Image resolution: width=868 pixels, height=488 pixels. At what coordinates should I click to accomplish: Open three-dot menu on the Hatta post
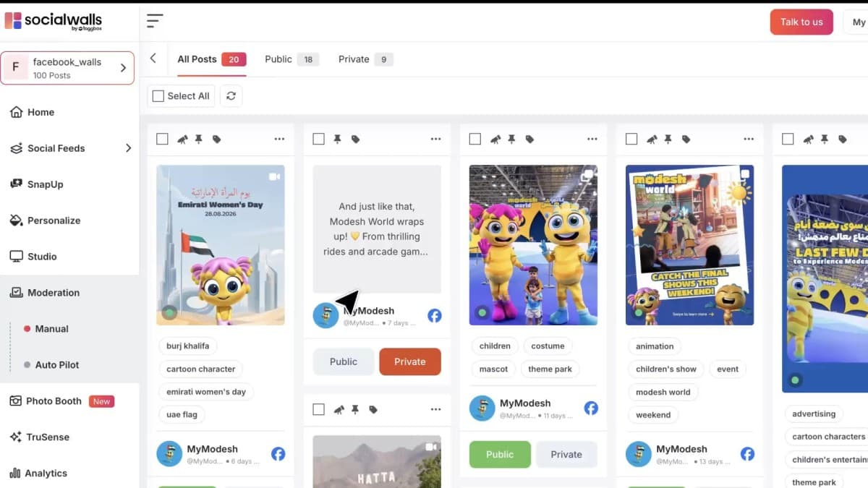[x=435, y=409]
